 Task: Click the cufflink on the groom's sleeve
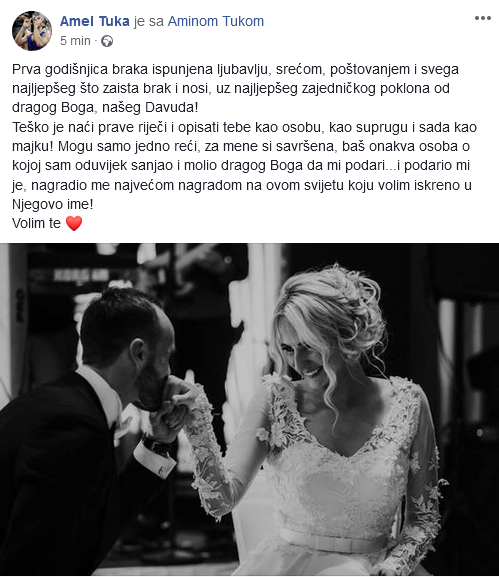[162, 470]
